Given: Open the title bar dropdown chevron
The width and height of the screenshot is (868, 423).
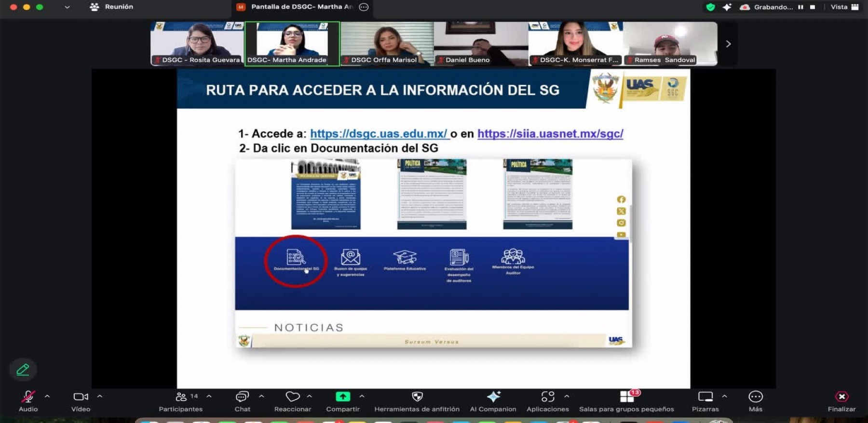Looking at the screenshot, I should 67,7.
